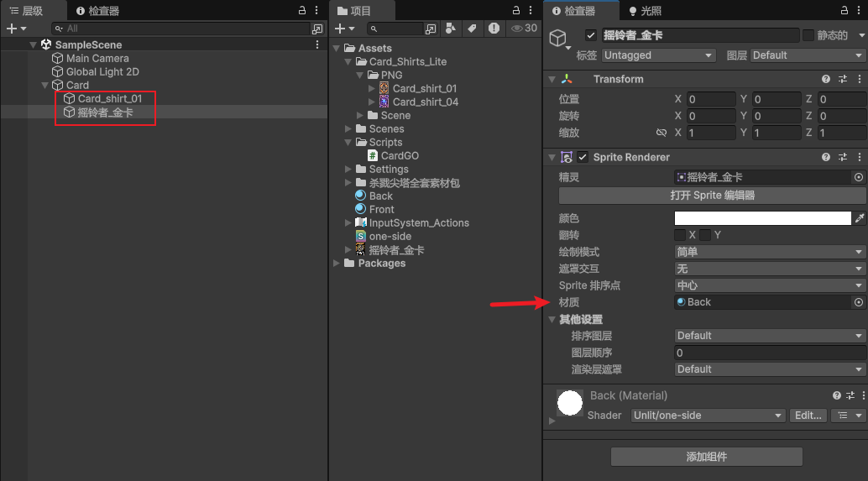Screen dimensions: 868x481
Task: Toggle hidden packages visibility count 30
Action: coord(524,29)
